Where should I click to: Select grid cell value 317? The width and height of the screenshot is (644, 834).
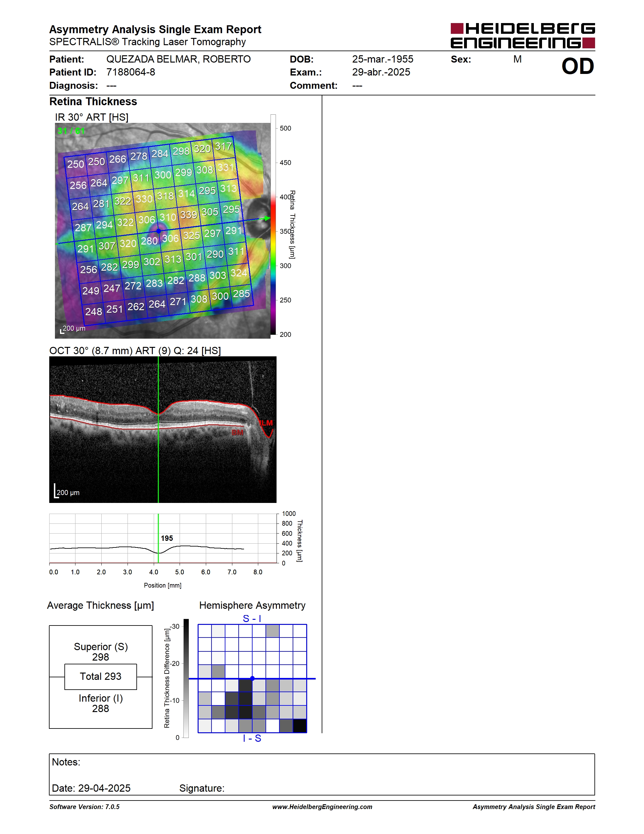pos(223,146)
